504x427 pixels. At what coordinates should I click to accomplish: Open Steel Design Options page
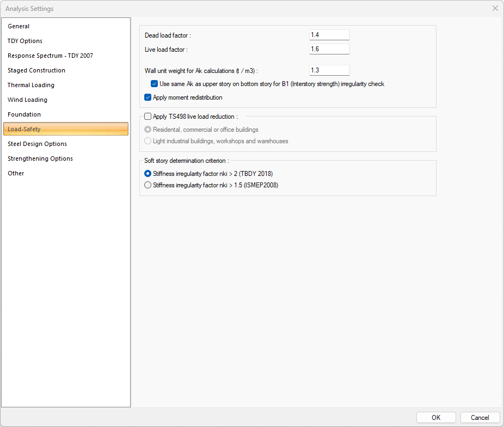click(65, 144)
